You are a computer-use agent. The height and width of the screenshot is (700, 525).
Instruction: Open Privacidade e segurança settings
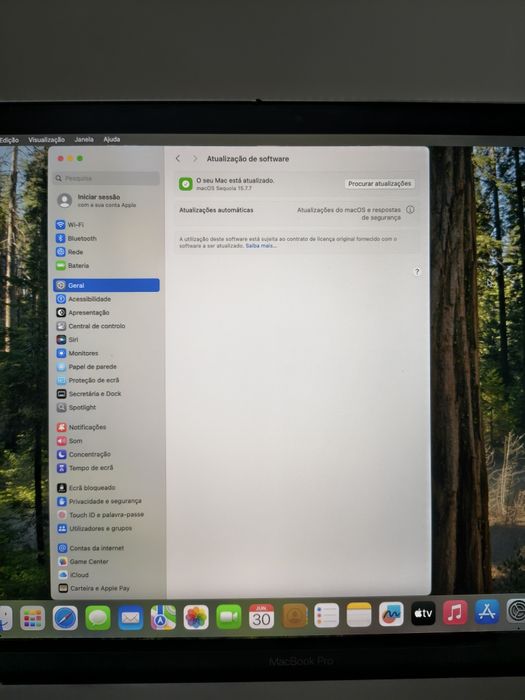pyautogui.click(x=107, y=501)
